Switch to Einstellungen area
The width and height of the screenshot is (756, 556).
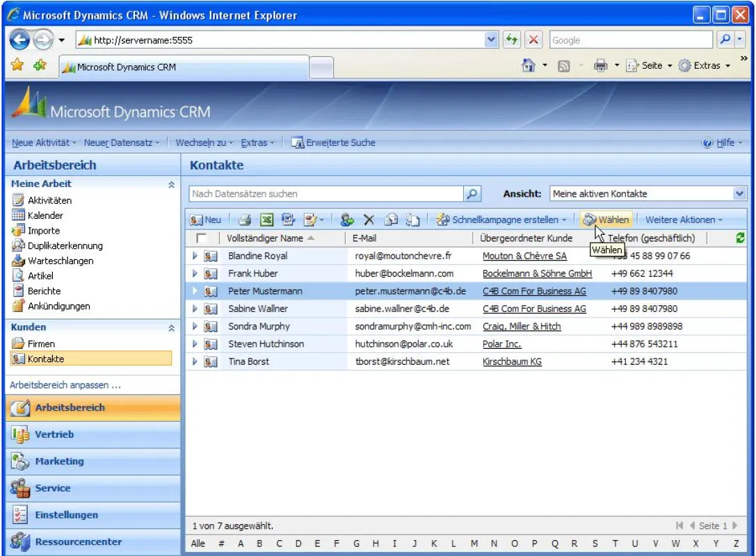[x=93, y=514]
